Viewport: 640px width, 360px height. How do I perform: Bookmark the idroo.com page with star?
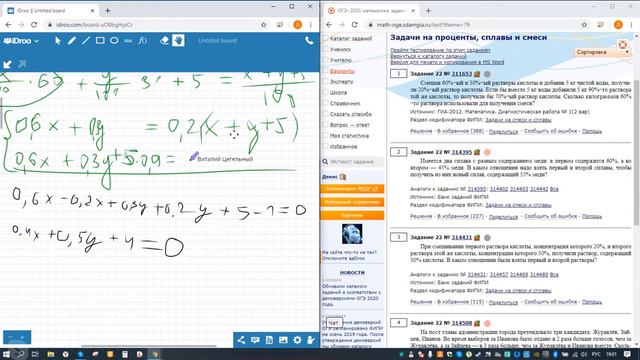click(x=264, y=25)
